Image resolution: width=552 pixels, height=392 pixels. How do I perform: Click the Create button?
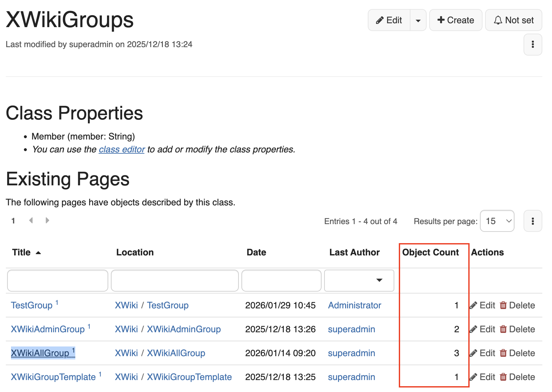point(456,20)
